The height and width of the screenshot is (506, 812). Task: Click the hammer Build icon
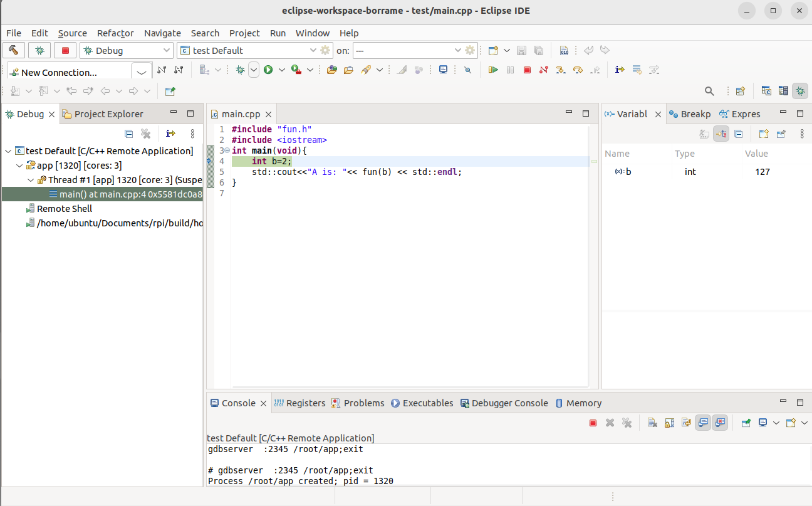(14, 51)
